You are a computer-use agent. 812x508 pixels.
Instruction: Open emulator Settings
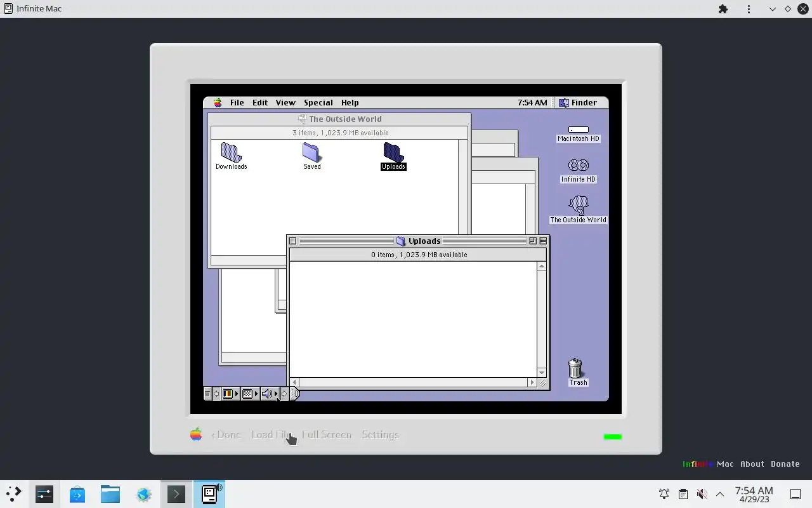point(380,434)
